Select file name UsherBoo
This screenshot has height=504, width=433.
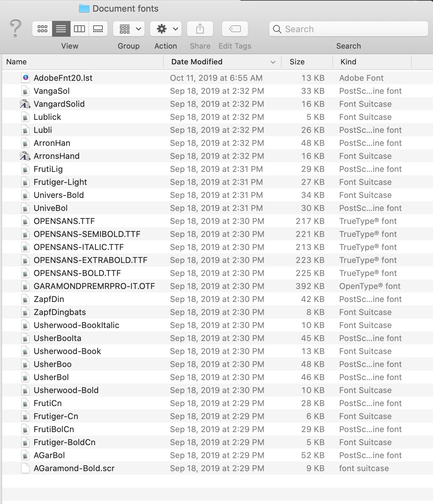[x=53, y=364]
